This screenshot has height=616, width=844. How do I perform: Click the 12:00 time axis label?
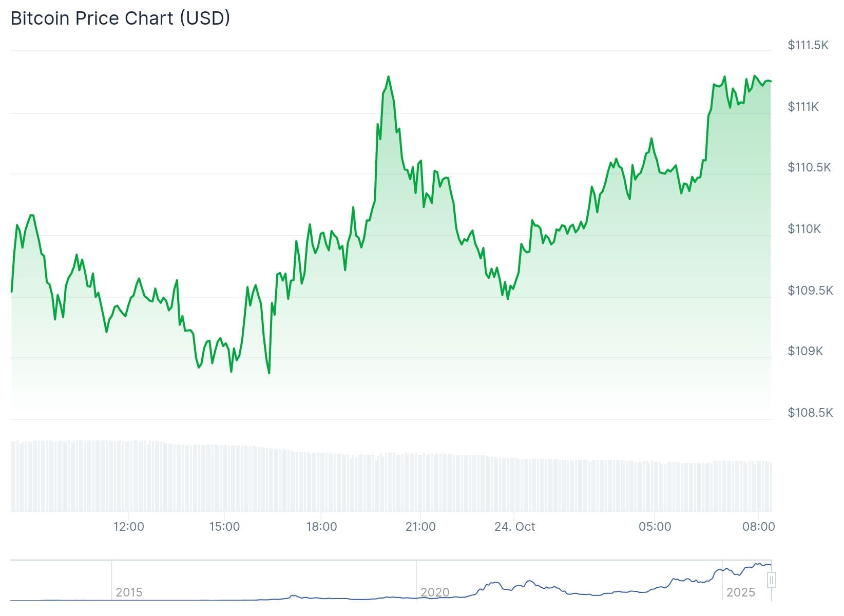pyautogui.click(x=128, y=527)
